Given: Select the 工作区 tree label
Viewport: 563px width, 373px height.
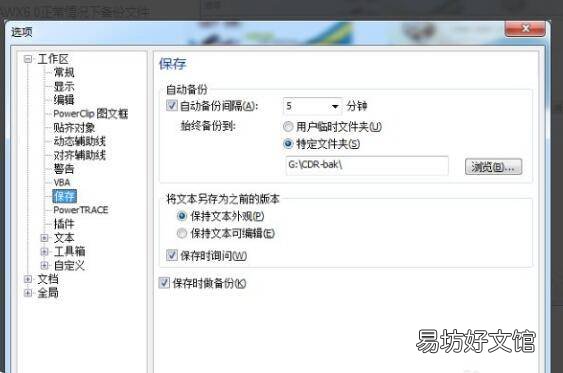Looking at the screenshot, I should tap(53, 59).
